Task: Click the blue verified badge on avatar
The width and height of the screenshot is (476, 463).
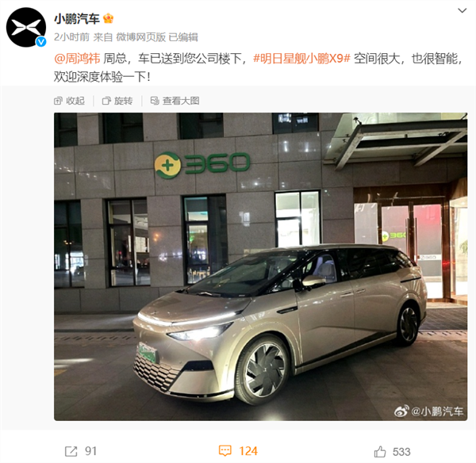Action: click(41, 41)
